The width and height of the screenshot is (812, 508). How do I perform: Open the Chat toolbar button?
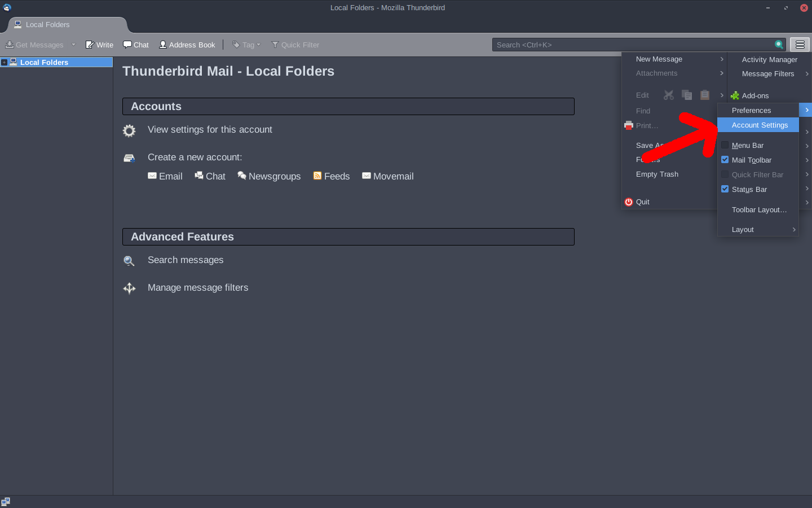pyautogui.click(x=136, y=45)
